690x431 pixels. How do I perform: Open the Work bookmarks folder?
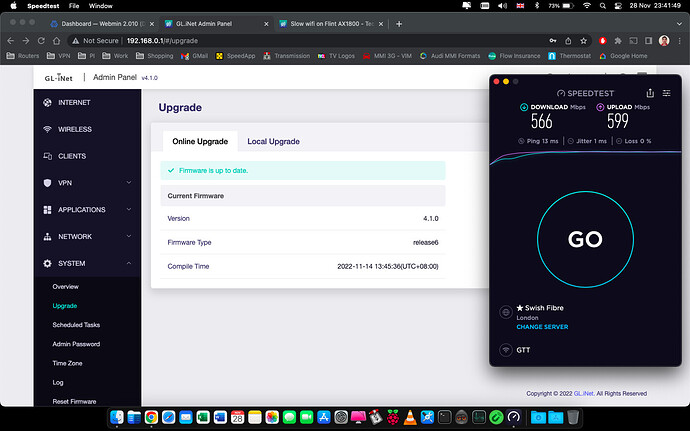[x=115, y=56]
